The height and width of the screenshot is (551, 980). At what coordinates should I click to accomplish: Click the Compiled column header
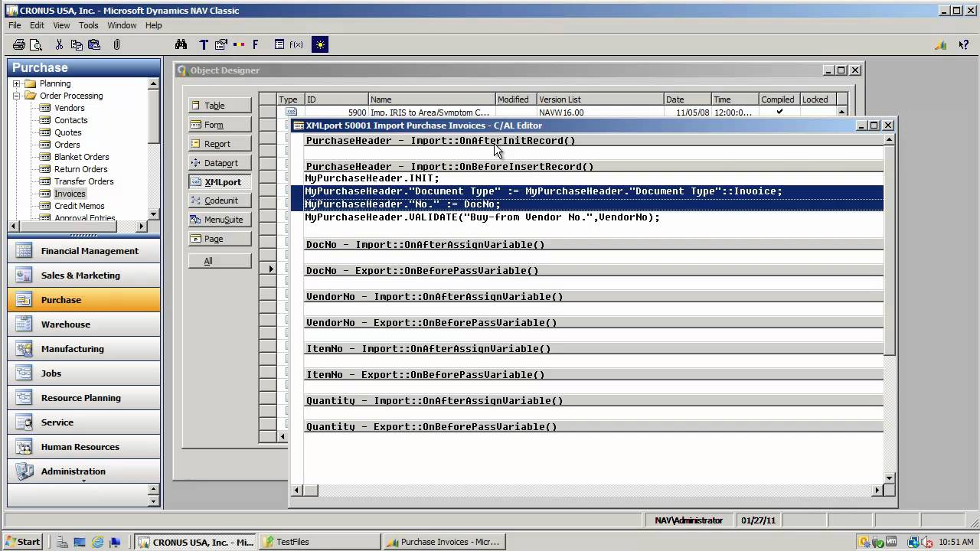click(778, 99)
